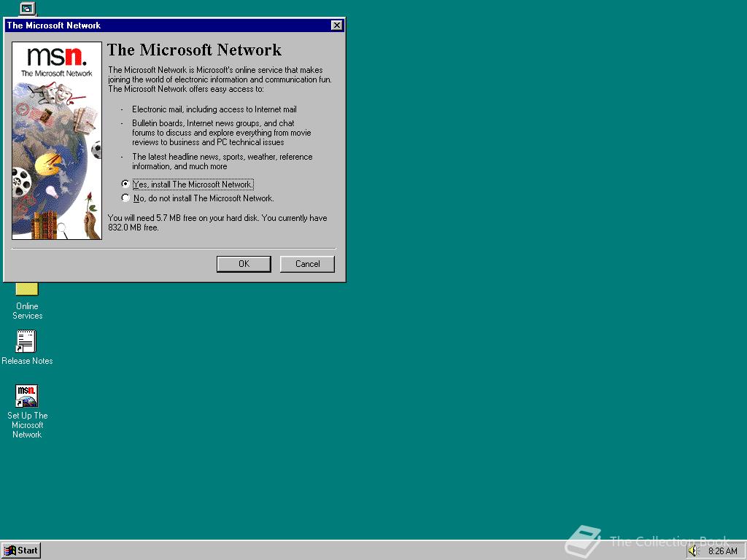The width and height of the screenshot is (747, 560).
Task: Open the Release Notes desktop icon
Action: tap(25, 341)
